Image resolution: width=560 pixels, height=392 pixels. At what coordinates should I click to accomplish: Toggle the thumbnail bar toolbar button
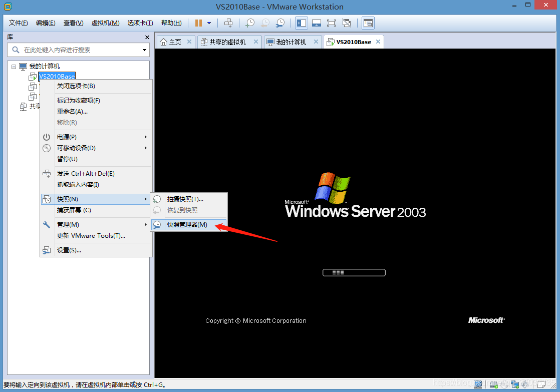(317, 23)
